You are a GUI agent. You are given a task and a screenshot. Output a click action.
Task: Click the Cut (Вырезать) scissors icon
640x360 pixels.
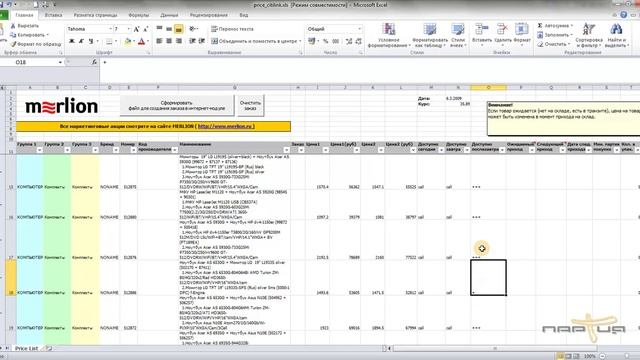coord(13,26)
